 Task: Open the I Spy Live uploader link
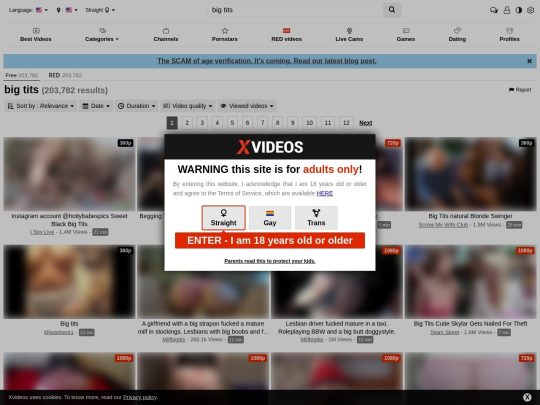[42, 232]
